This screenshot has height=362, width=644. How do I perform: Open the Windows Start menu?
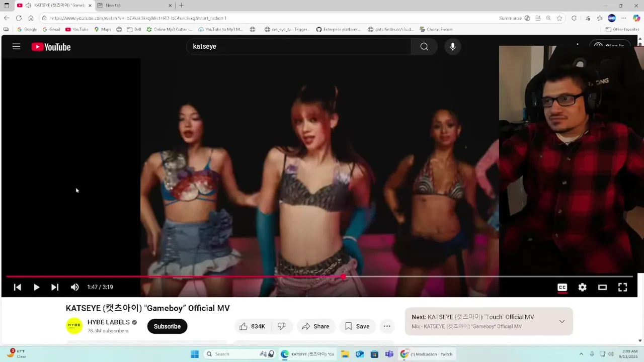pyautogui.click(x=195, y=354)
